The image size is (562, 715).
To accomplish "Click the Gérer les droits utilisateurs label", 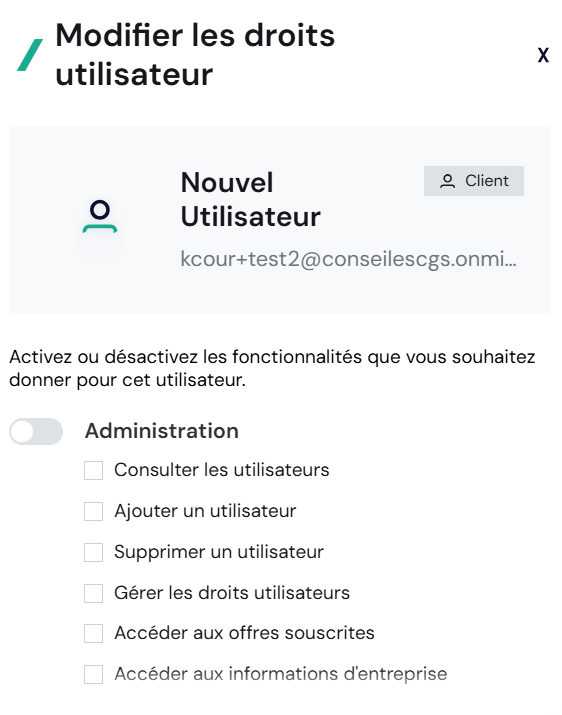I will 232,593.
